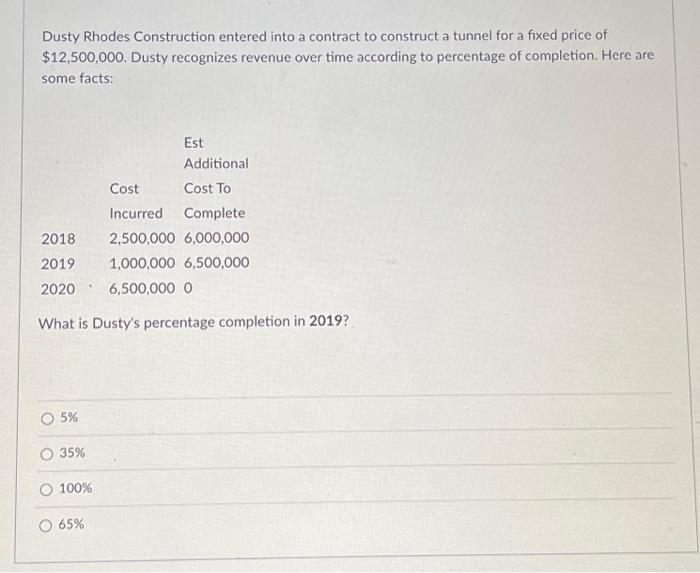
Task: Click the Cost Incurred column header
Action: click(135, 201)
